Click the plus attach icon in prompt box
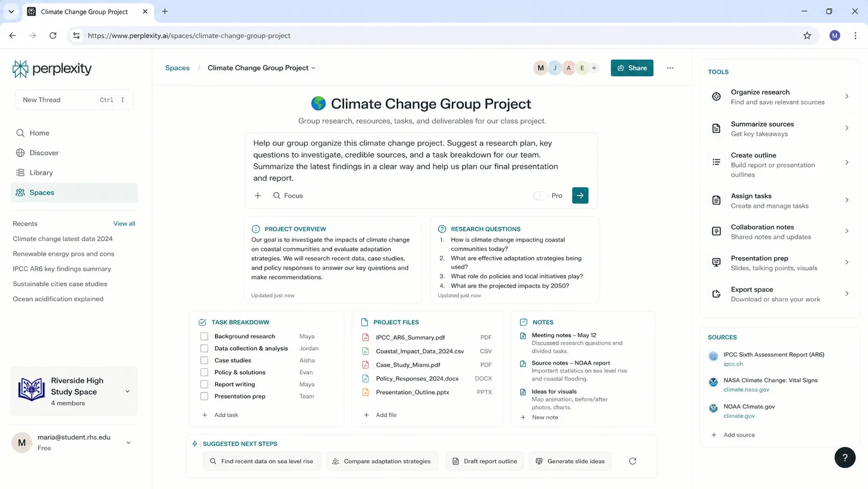Image resolution: width=868 pixels, height=489 pixels. (x=258, y=196)
